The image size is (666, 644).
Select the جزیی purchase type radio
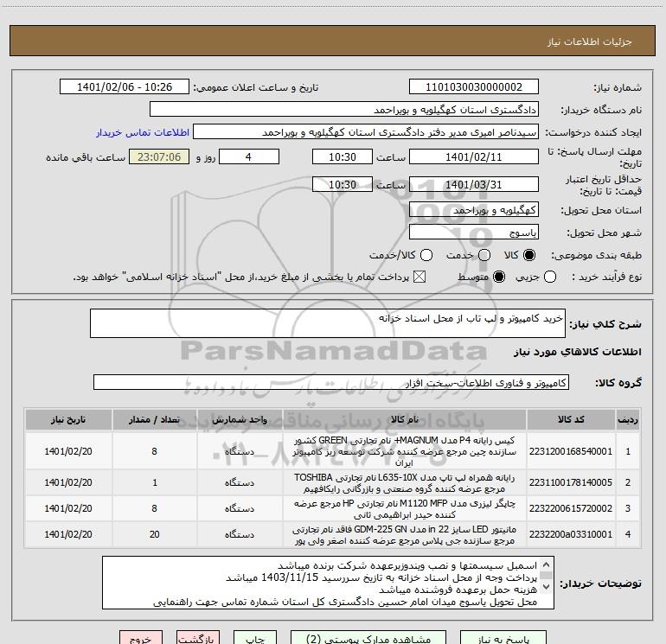[x=550, y=277]
